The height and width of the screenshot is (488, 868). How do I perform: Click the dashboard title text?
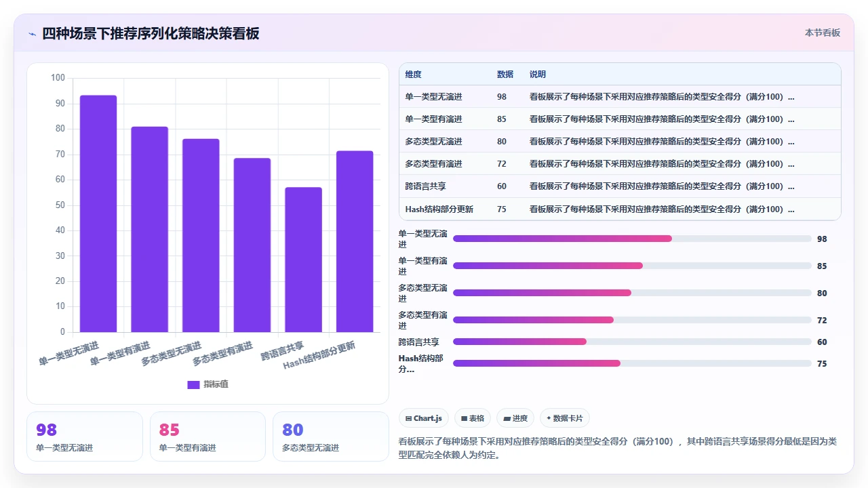pyautogui.click(x=151, y=33)
